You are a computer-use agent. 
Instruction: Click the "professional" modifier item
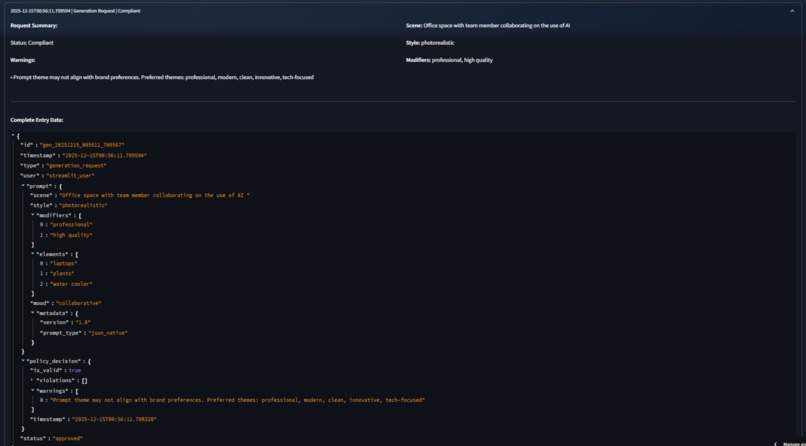[x=71, y=225]
